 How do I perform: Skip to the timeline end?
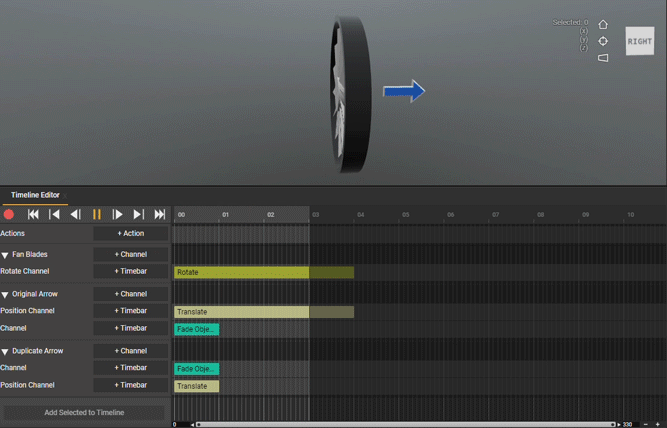click(x=159, y=214)
